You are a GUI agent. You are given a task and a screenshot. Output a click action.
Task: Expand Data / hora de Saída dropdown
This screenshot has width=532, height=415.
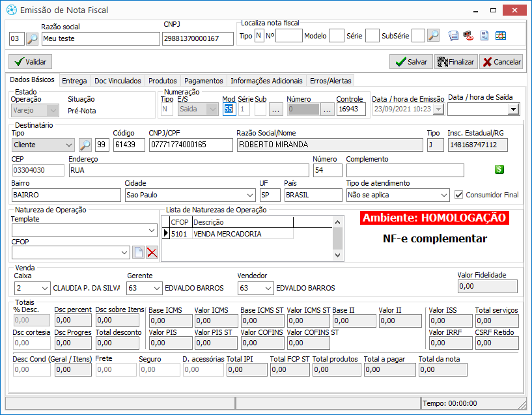513,109
